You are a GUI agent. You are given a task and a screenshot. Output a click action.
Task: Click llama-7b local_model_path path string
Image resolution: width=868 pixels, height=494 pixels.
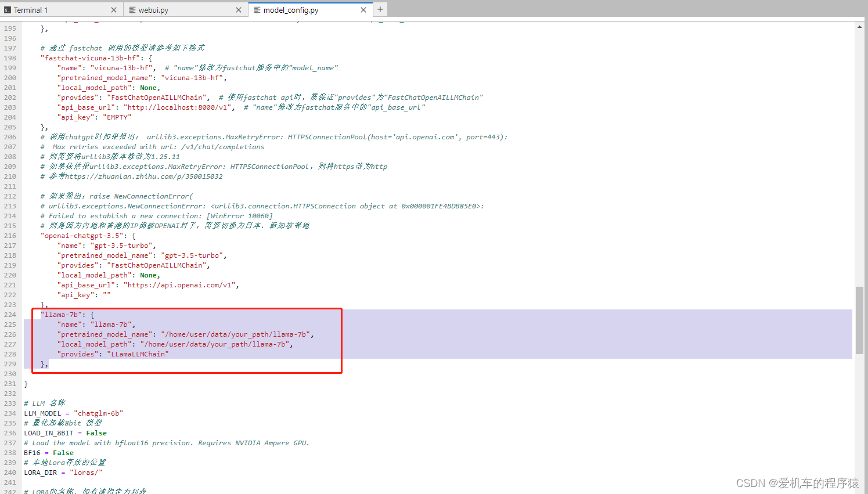pyautogui.click(x=214, y=344)
